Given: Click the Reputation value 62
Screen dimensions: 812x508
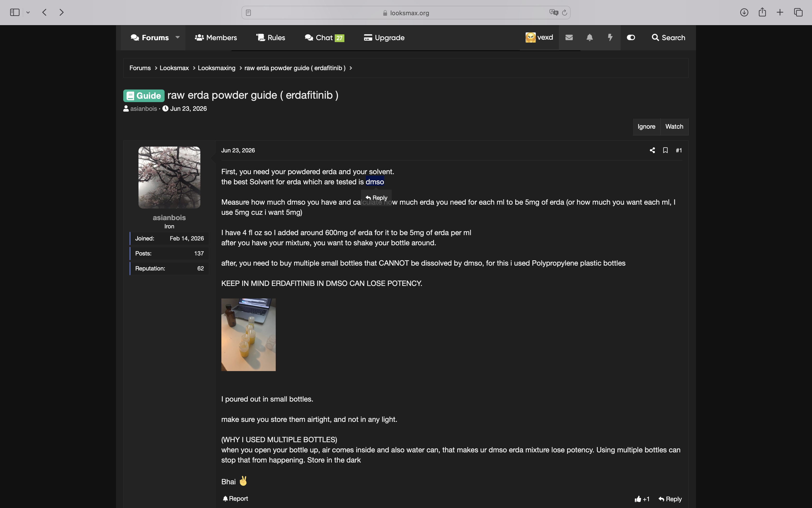Looking at the screenshot, I should click(200, 269).
